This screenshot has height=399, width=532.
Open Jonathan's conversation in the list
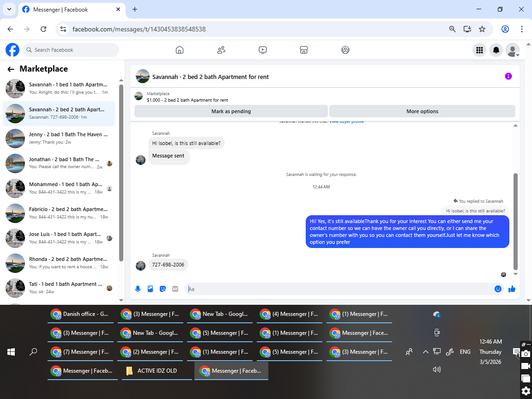click(x=59, y=163)
